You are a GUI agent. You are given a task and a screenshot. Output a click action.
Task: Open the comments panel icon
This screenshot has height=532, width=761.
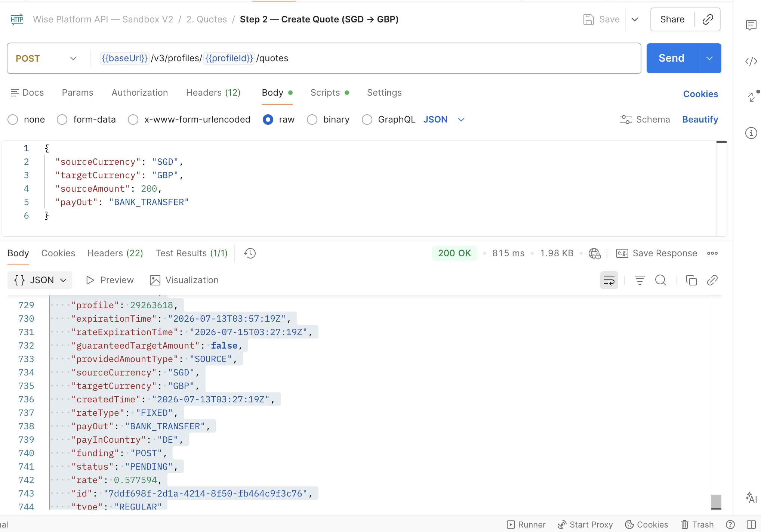pos(751,25)
